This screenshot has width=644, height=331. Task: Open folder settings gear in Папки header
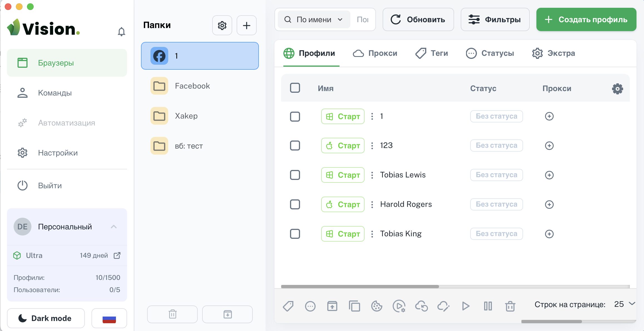click(x=222, y=25)
